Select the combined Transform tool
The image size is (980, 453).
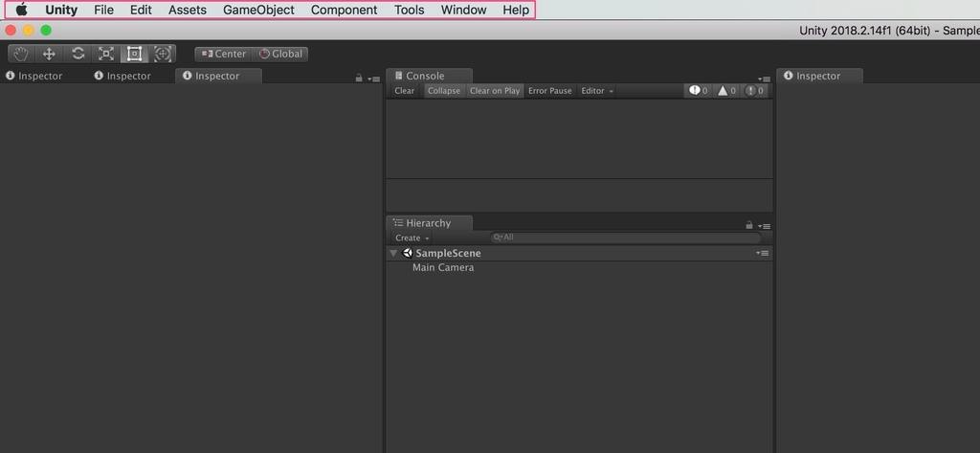coord(163,54)
